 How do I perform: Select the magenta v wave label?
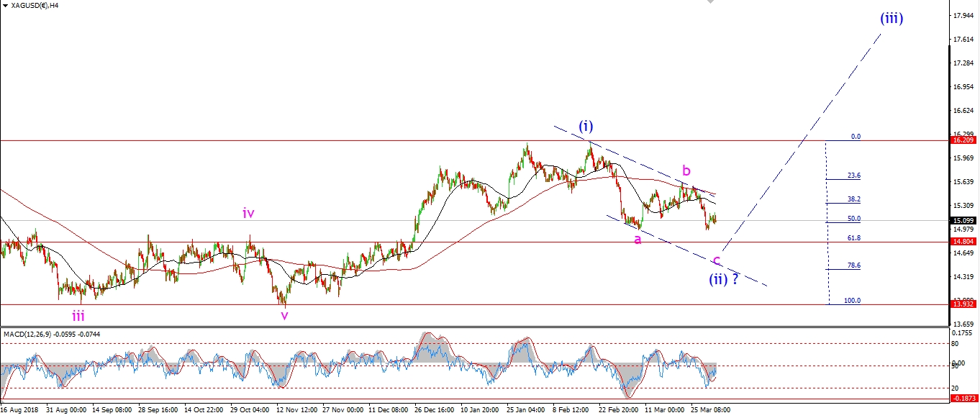[x=284, y=316]
